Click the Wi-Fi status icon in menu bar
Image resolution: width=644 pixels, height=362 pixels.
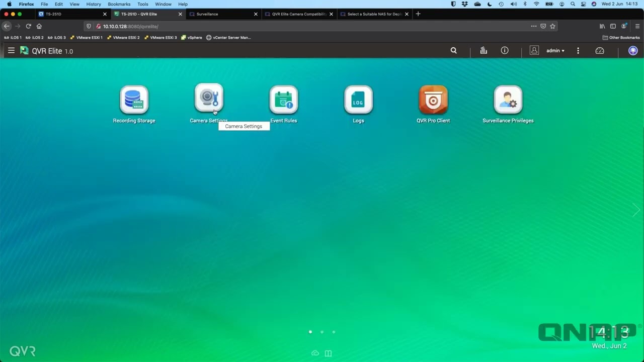(536, 4)
